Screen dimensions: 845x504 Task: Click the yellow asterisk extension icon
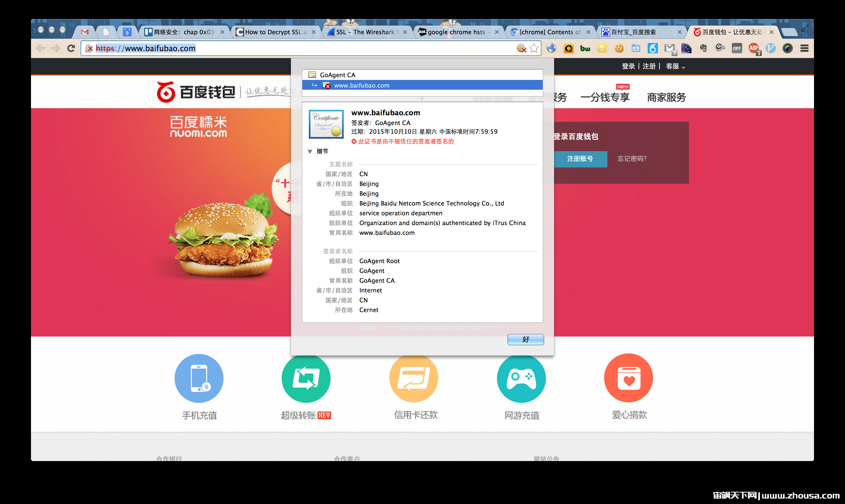point(602,48)
